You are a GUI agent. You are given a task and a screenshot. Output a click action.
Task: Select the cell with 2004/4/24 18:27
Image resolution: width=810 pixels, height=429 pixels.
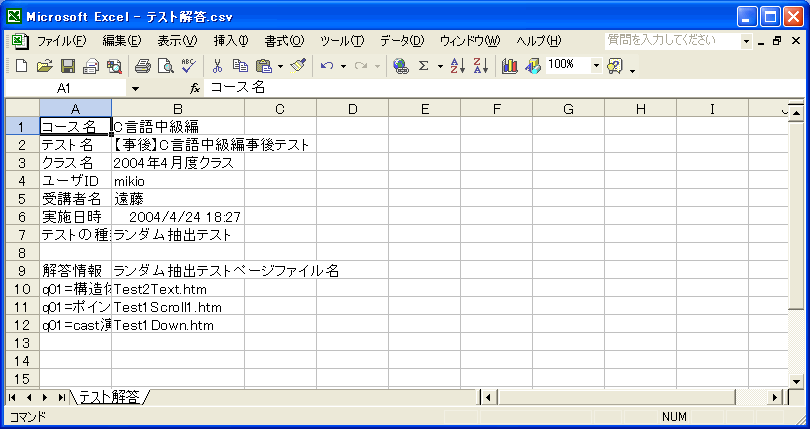pos(178,217)
